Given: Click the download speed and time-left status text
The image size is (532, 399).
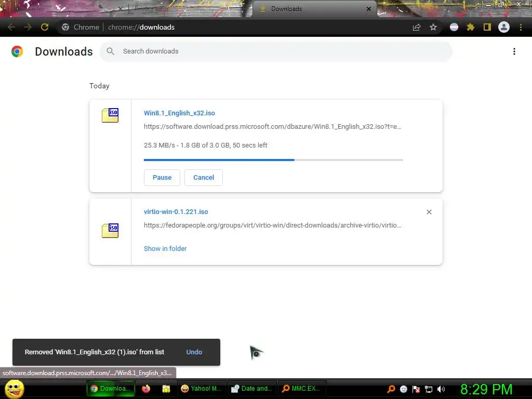Looking at the screenshot, I should 205,145.
